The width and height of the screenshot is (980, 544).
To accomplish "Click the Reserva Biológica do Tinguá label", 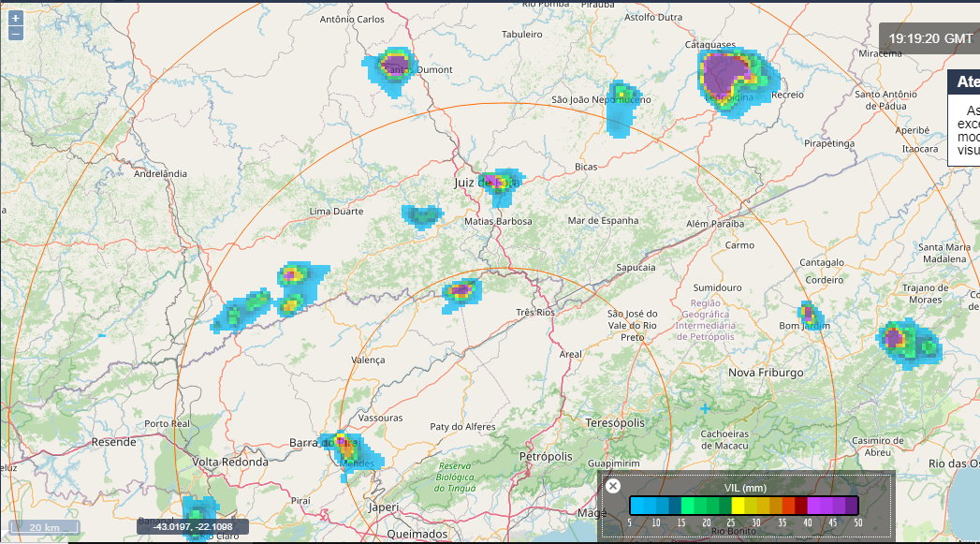I will point(454,477).
